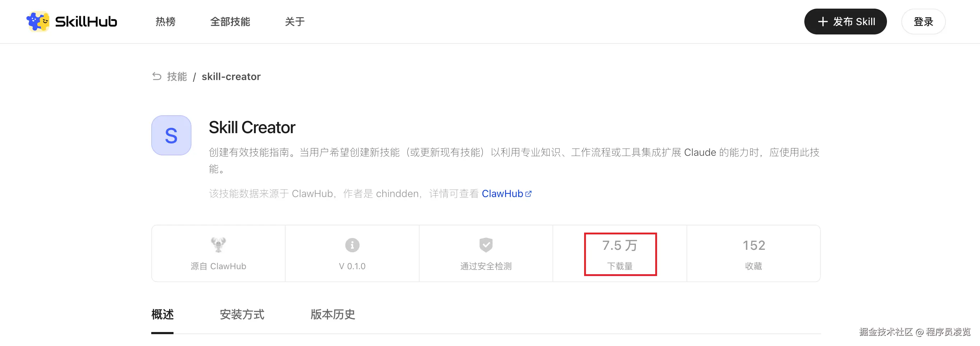This screenshot has height=346, width=980.
Task: Switch to the 版本历史 tab
Action: coord(333,315)
